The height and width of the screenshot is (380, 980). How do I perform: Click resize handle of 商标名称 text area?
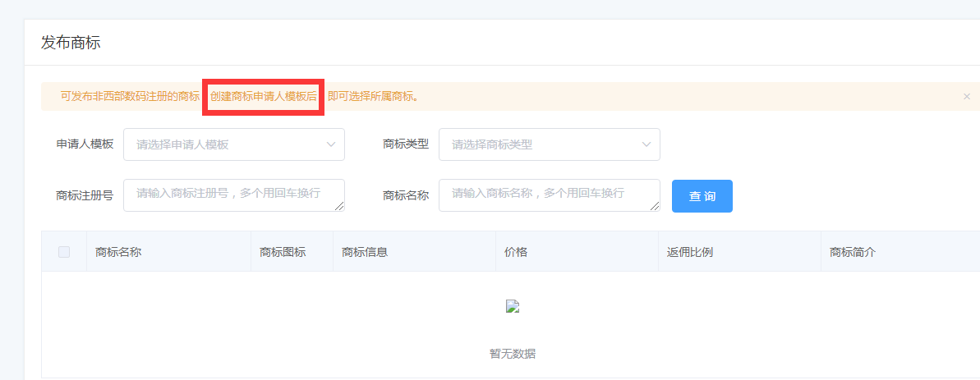click(x=656, y=207)
